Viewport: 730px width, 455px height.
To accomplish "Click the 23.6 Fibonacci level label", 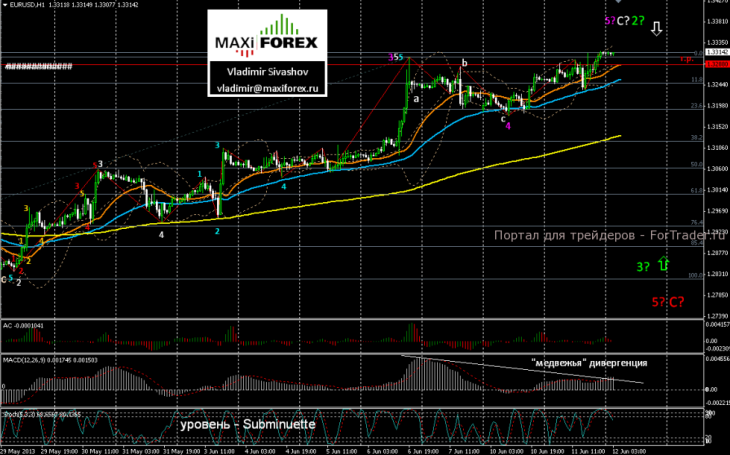I will click(696, 106).
